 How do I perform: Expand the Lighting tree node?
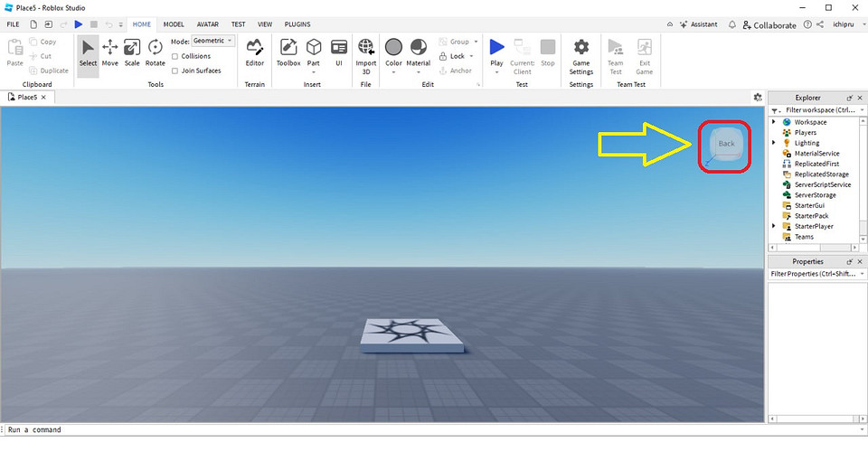[774, 143]
